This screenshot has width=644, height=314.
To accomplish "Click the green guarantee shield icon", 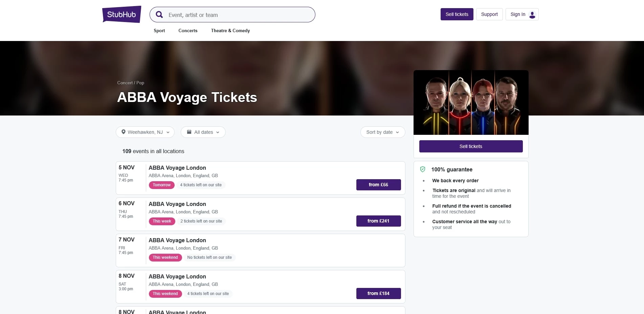I will click(423, 169).
